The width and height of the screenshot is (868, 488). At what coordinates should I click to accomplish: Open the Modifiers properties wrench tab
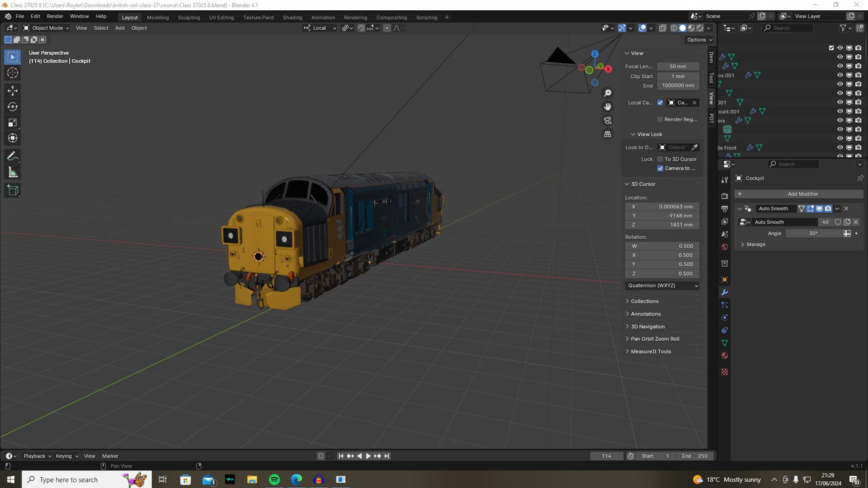tap(725, 292)
